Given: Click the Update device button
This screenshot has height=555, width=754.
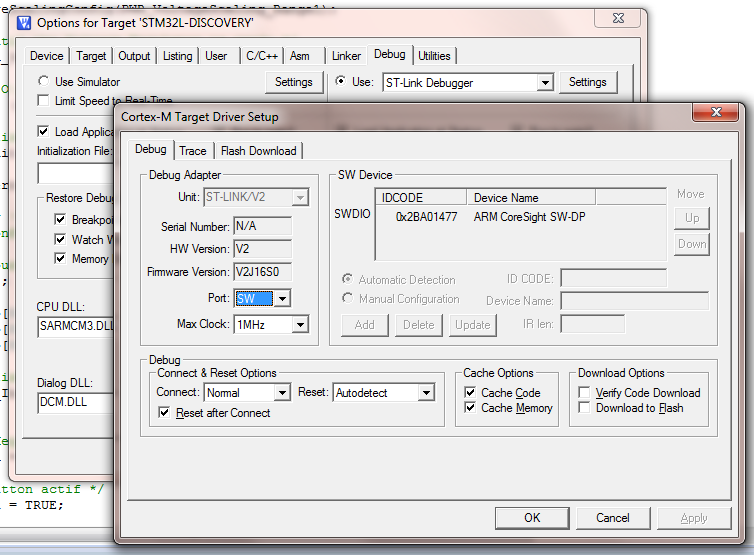Looking at the screenshot, I should click(x=473, y=325).
